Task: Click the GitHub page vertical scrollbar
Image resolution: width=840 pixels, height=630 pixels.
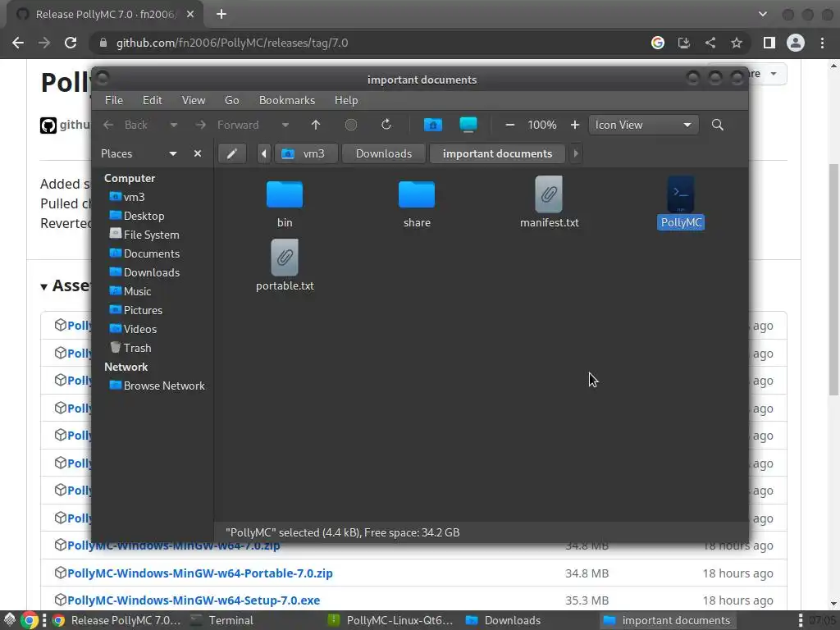Action: [x=833, y=279]
